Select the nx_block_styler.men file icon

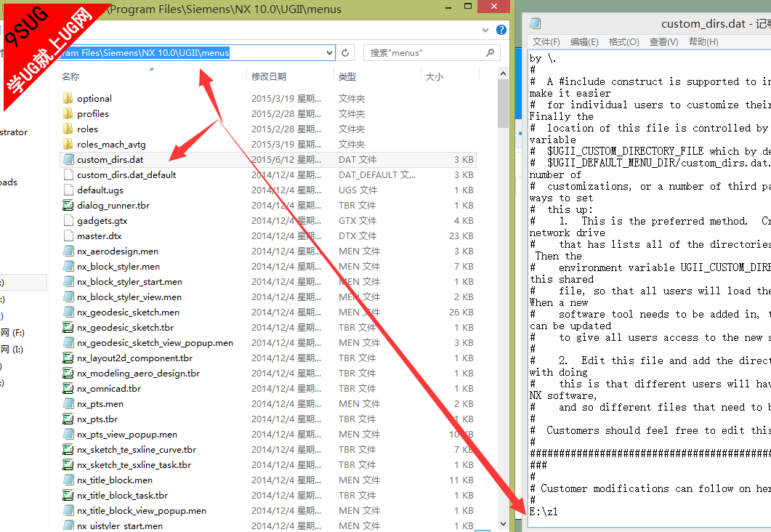tap(68, 266)
